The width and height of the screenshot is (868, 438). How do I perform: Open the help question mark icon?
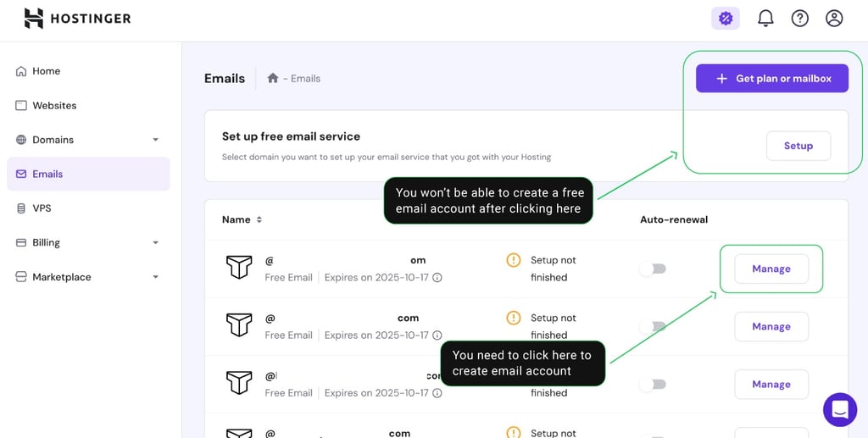click(799, 19)
